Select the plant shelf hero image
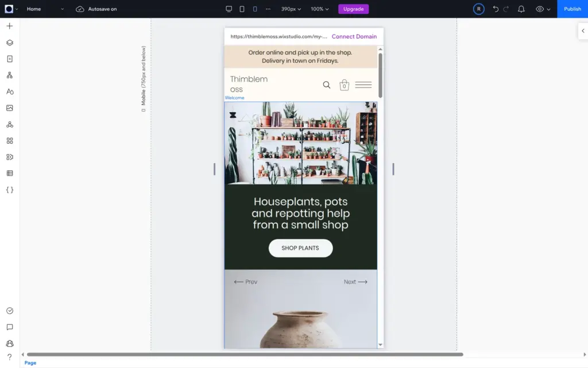The width and height of the screenshot is (588, 368). click(x=301, y=143)
